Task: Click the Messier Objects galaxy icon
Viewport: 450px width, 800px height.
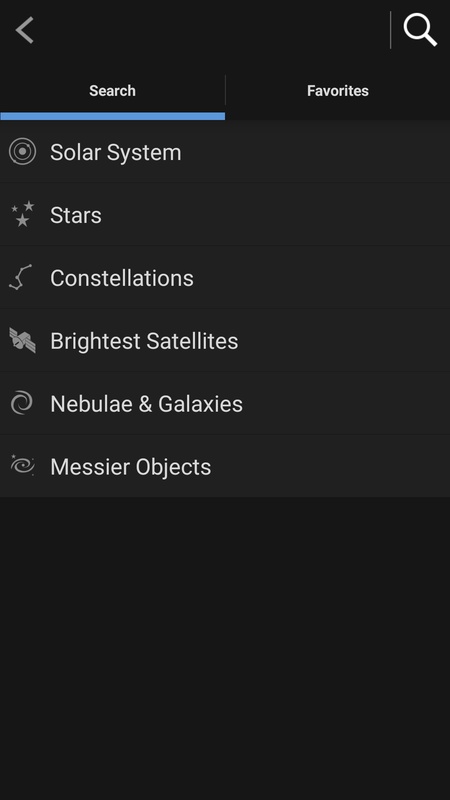Action: pos(22,465)
